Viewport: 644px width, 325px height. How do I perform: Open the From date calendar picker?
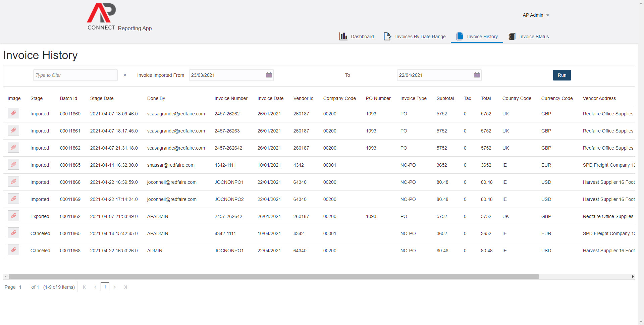[269, 75]
